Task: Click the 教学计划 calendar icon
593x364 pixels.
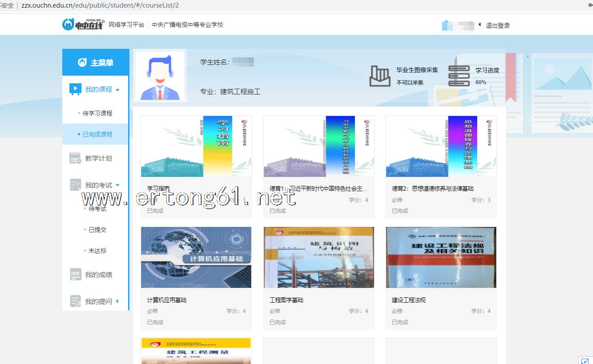Action: (75, 158)
